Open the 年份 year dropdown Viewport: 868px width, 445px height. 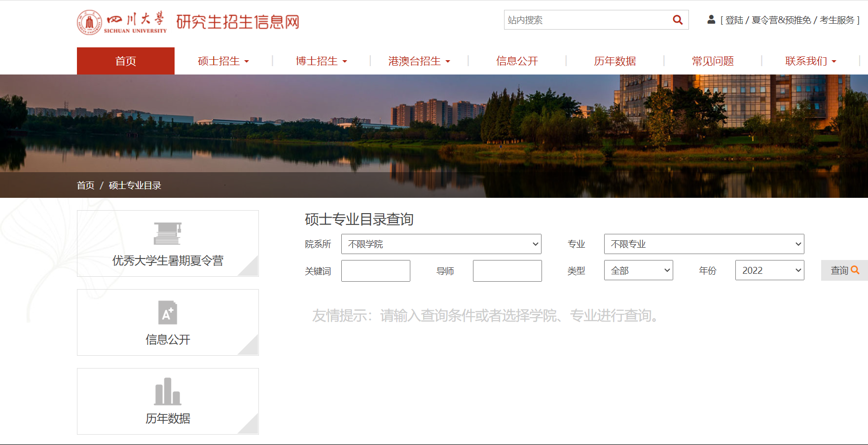(x=769, y=270)
